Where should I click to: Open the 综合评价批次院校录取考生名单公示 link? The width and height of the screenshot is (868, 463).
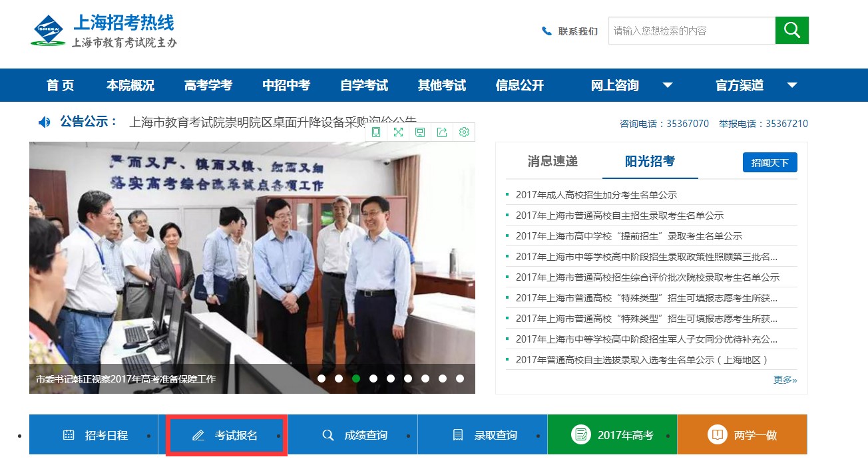648,277
